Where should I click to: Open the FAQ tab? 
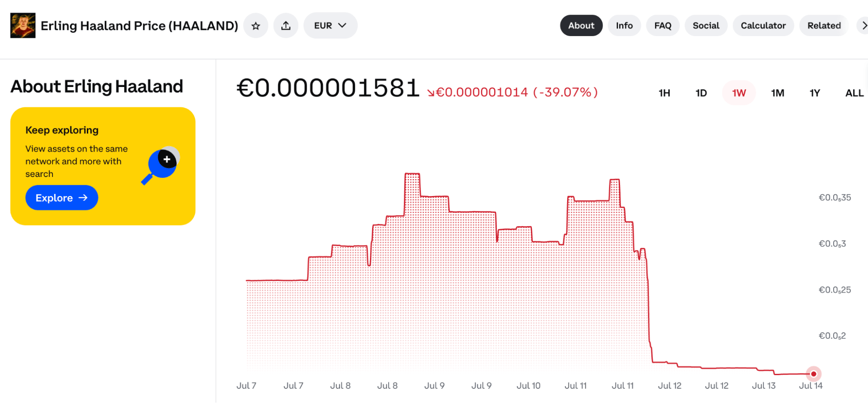pos(663,26)
